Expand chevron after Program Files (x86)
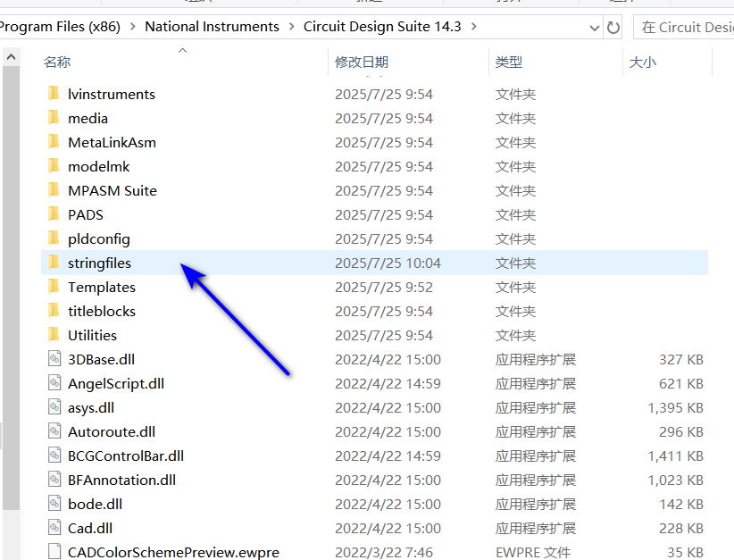734x560 pixels. 132,27
